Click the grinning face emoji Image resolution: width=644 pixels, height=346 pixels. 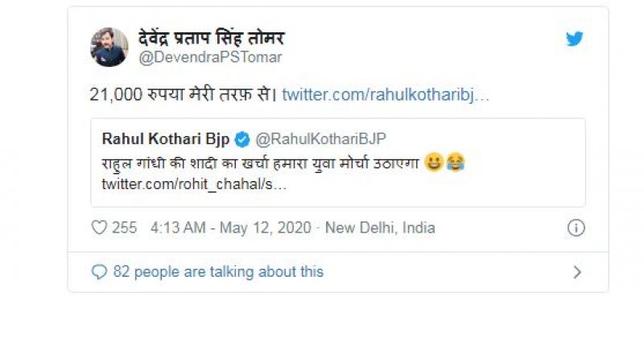point(432,163)
